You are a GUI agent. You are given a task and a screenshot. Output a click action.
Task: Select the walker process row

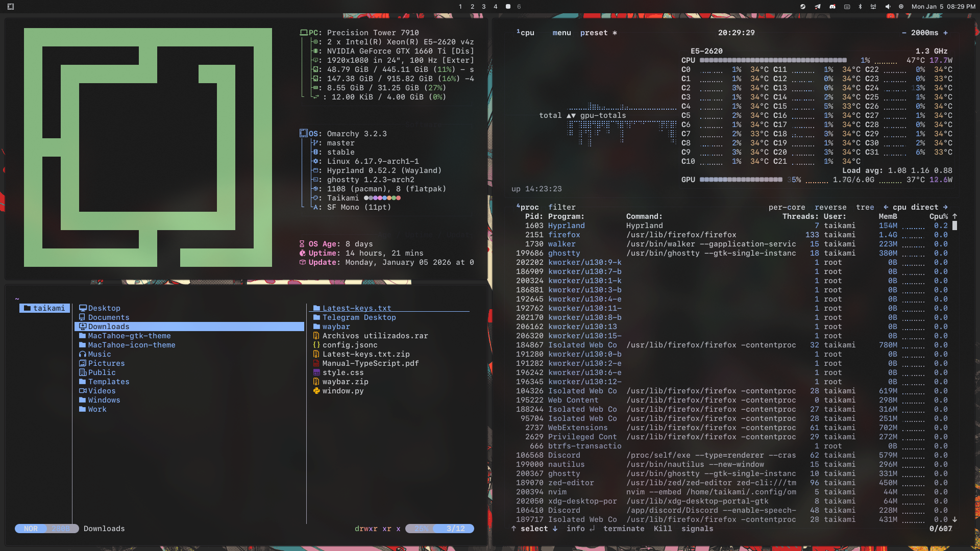click(x=732, y=244)
